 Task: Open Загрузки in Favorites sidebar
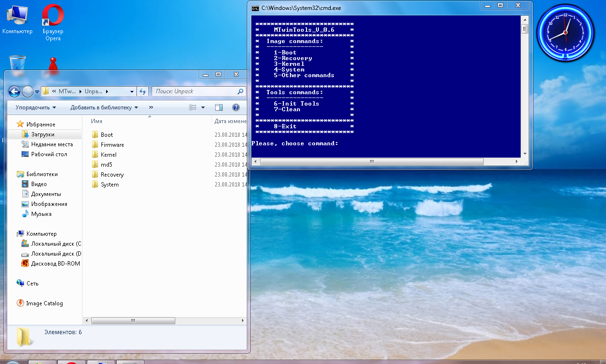[43, 134]
